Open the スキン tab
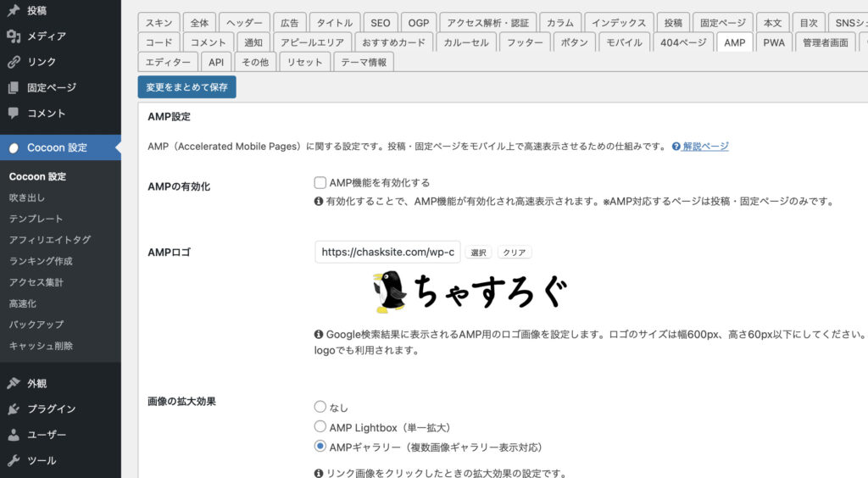The image size is (868, 478). tap(159, 23)
